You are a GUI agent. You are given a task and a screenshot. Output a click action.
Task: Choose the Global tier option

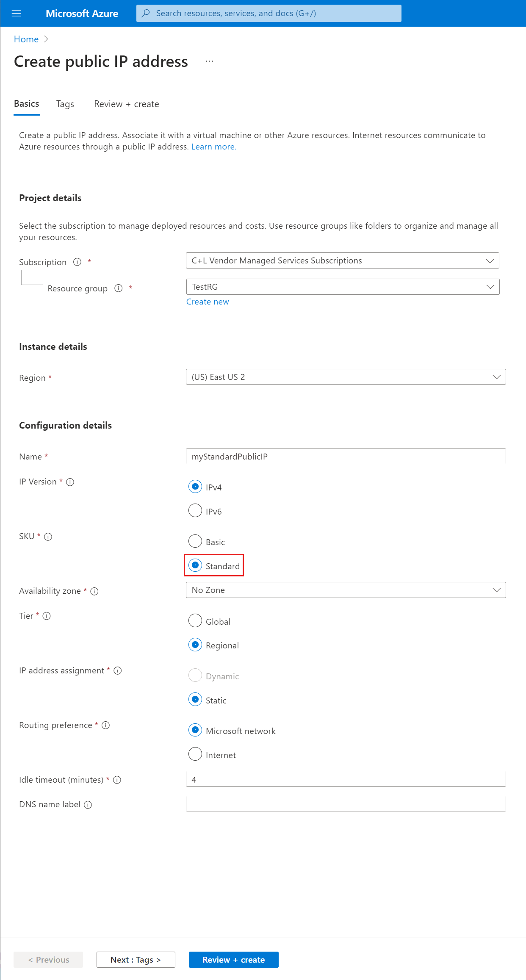point(195,621)
